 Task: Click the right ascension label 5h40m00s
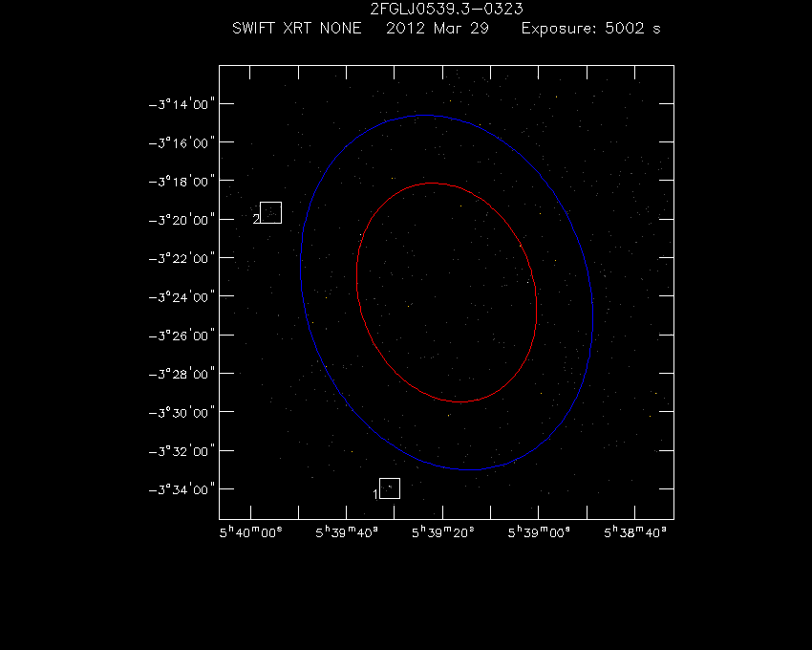pos(250,532)
